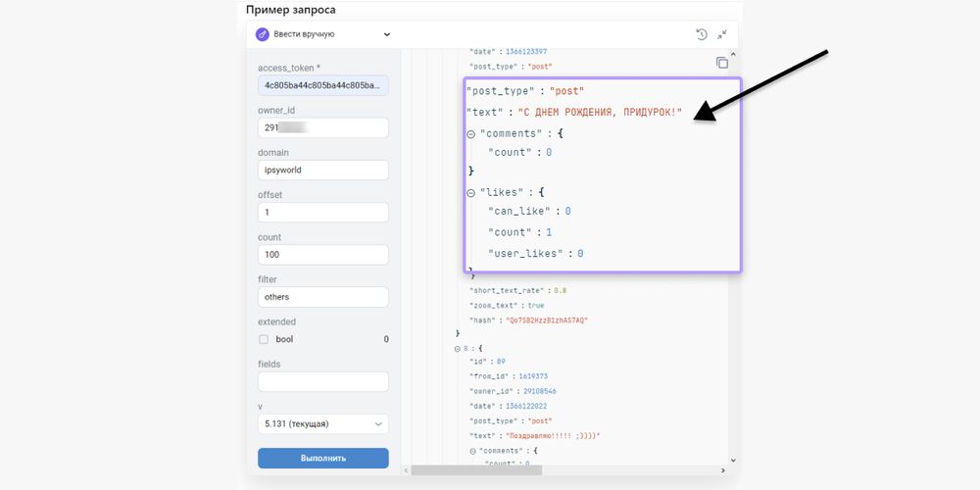Image resolution: width=980 pixels, height=490 pixels.
Task: Click the empty fields input box
Action: pyautogui.click(x=322, y=381)
